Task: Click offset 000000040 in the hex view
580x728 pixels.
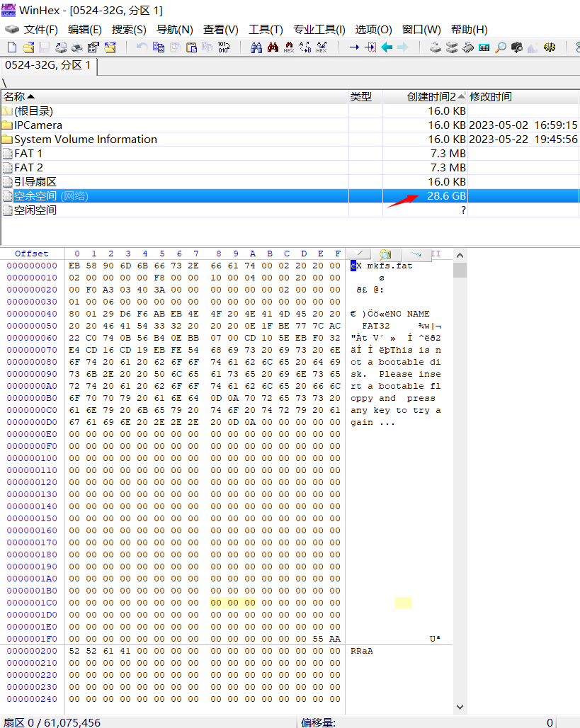Action: pyautogui.click(x=32, y=314)
